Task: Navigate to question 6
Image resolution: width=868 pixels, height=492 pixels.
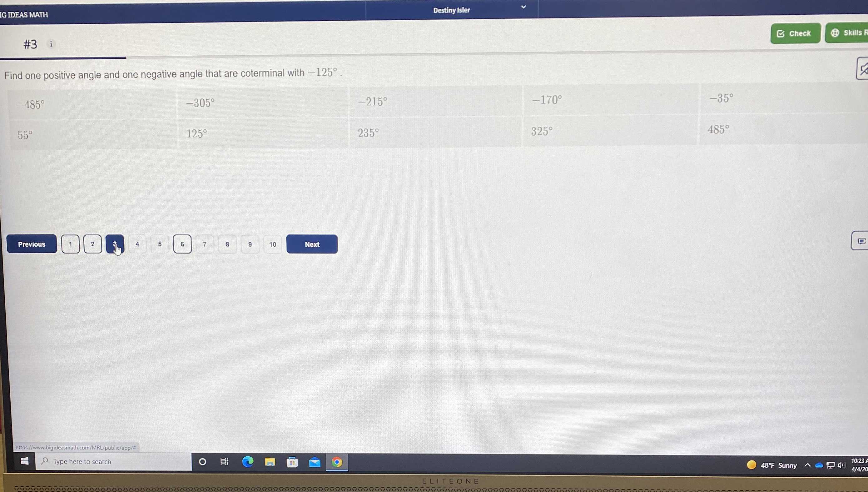Action: 182,244
